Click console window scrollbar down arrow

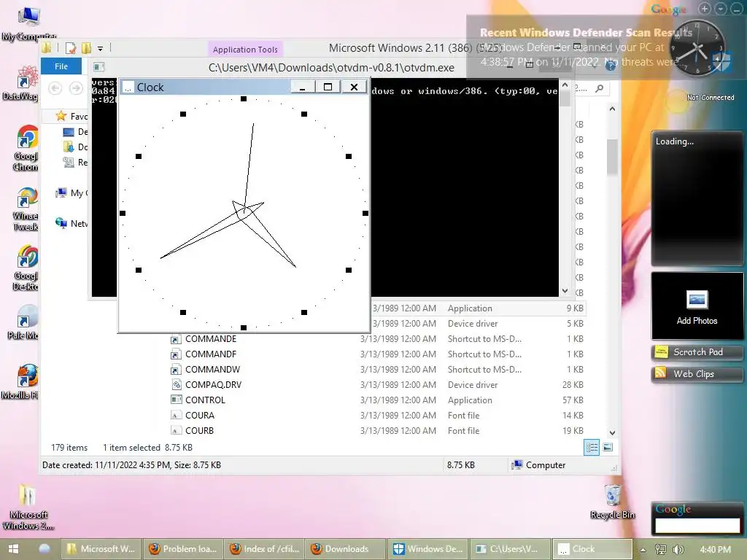coord(565,291)
